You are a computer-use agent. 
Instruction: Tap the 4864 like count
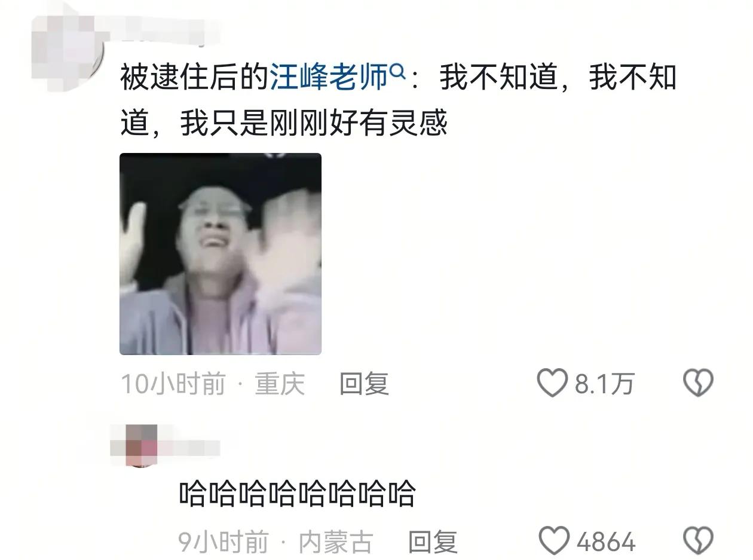[x=606, y=541]
